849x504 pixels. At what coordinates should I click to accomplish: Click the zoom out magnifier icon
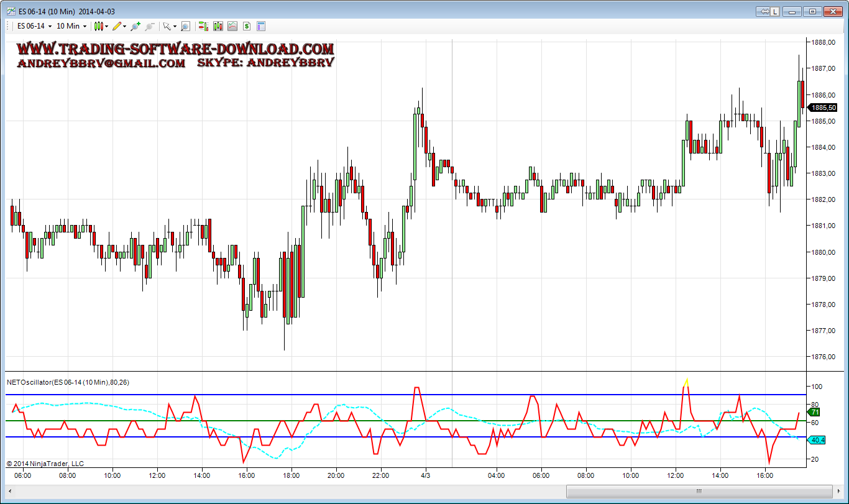pos(149,26)
